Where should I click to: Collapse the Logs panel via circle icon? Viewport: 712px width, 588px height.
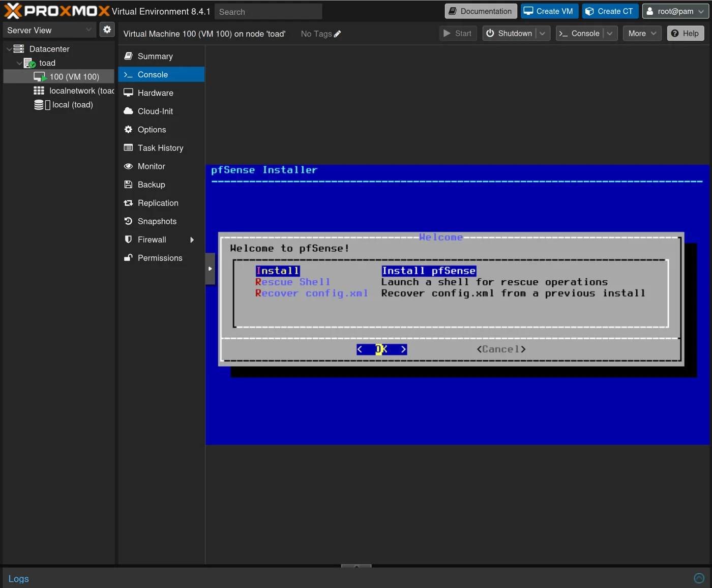698,578
